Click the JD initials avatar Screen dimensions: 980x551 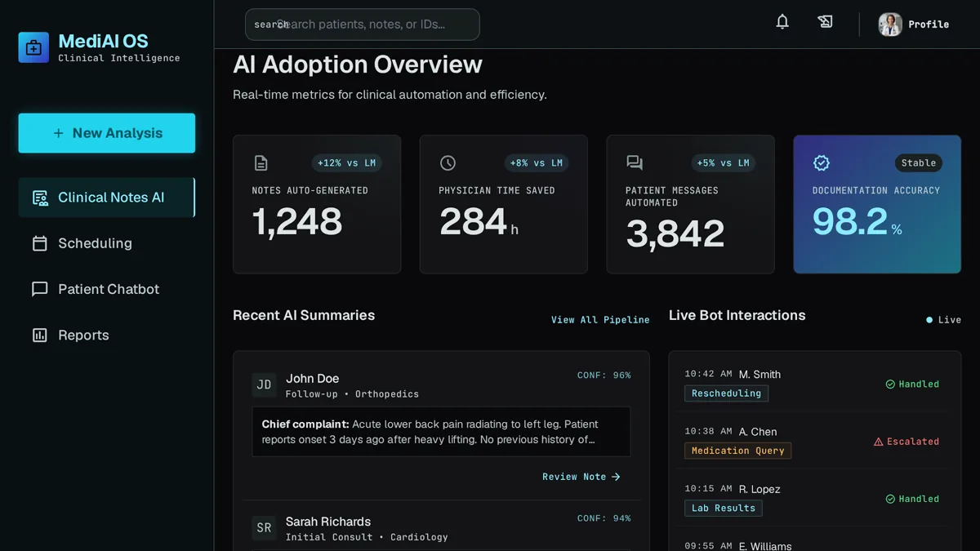(x=264, y=385)
